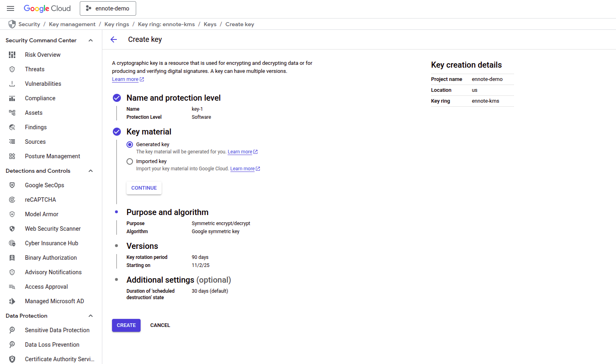
Task: Collapse the Security Command Center section
Action: coord(91,40)
